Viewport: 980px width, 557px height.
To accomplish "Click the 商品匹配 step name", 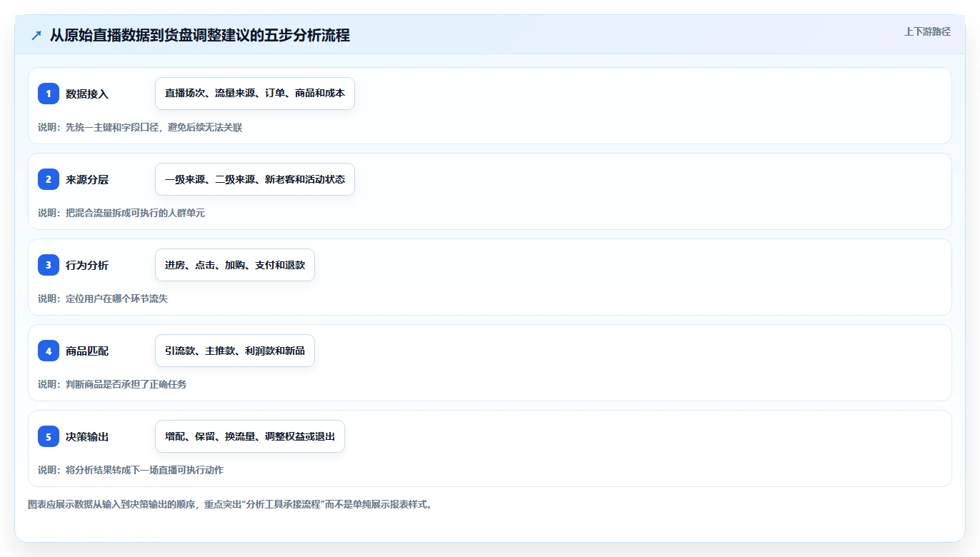I will pos(87,351).
